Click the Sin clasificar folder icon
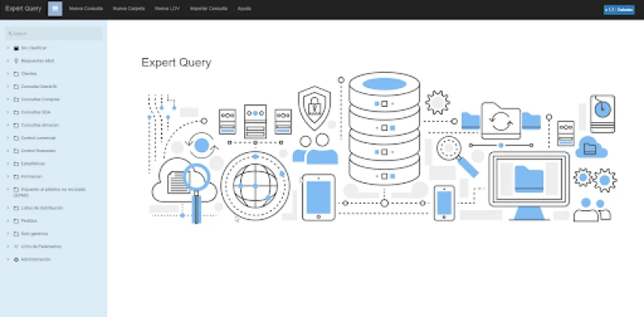This screenshot has width=644, height=317. pyautogui.click(x=17, y=48)
